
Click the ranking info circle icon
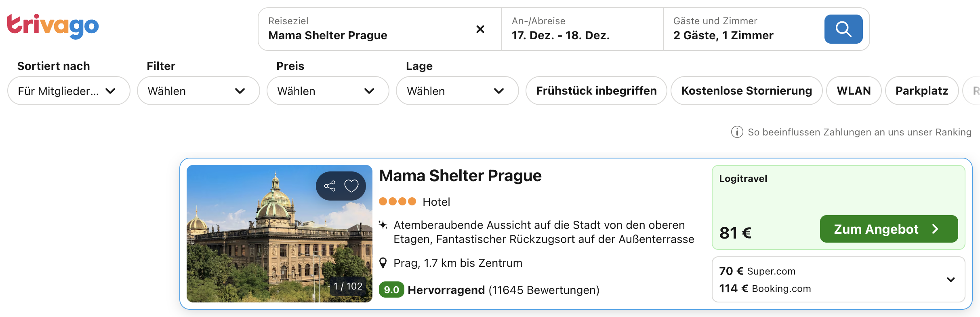[x=737, y=132]
